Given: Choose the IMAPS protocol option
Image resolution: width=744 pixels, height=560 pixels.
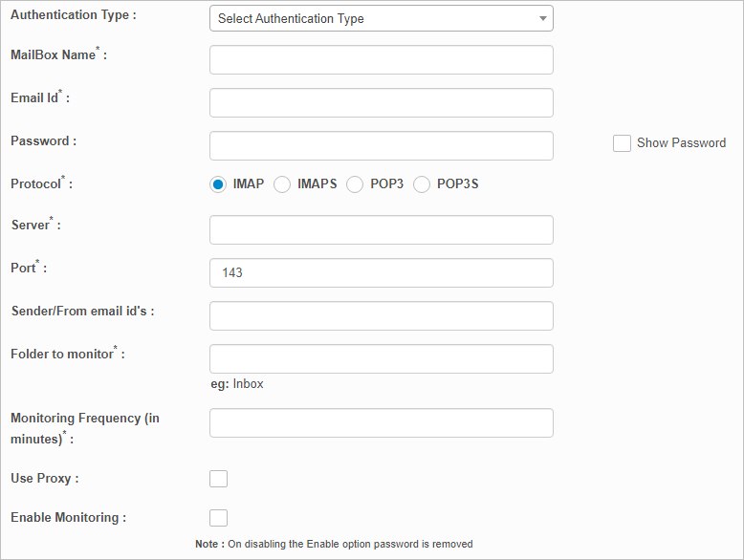Looking at the screenshot, I should pyautogui.click(x=282, y=184).
